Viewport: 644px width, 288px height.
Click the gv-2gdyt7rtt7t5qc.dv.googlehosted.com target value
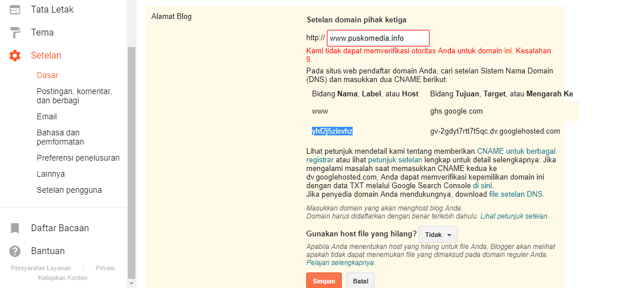click(x=495, y=131)
